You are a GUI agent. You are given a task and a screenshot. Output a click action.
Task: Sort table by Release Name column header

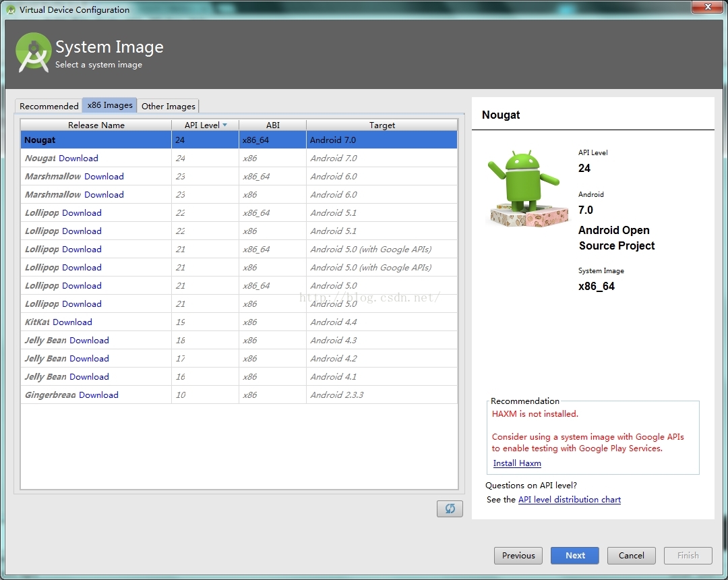click(96, 125)
